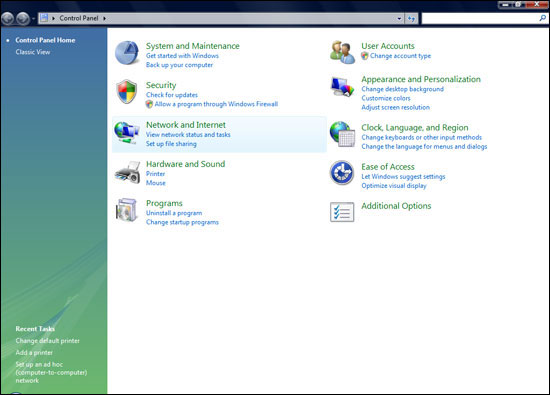Open the Ease of Access icon
The height and width of the screenshot is (395, 550).
tap(342, 173)
